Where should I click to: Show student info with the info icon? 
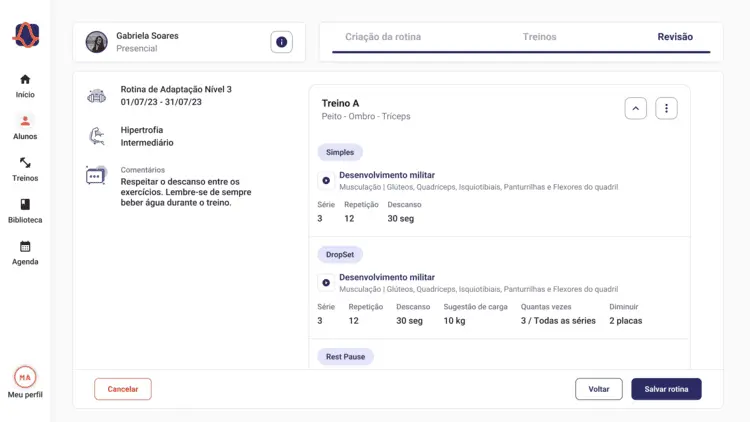click(x=281, y=42)
